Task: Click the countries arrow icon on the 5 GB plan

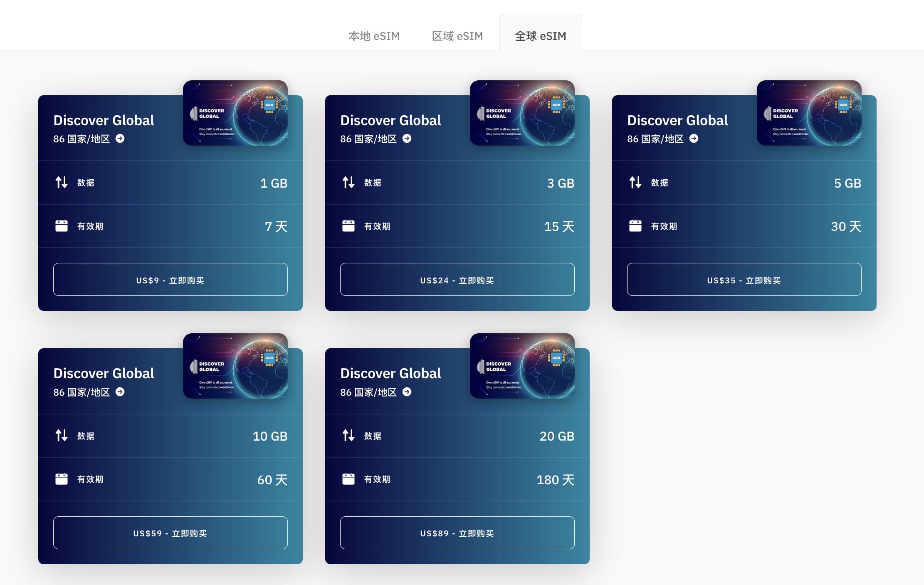Action: tap(694, 139)
